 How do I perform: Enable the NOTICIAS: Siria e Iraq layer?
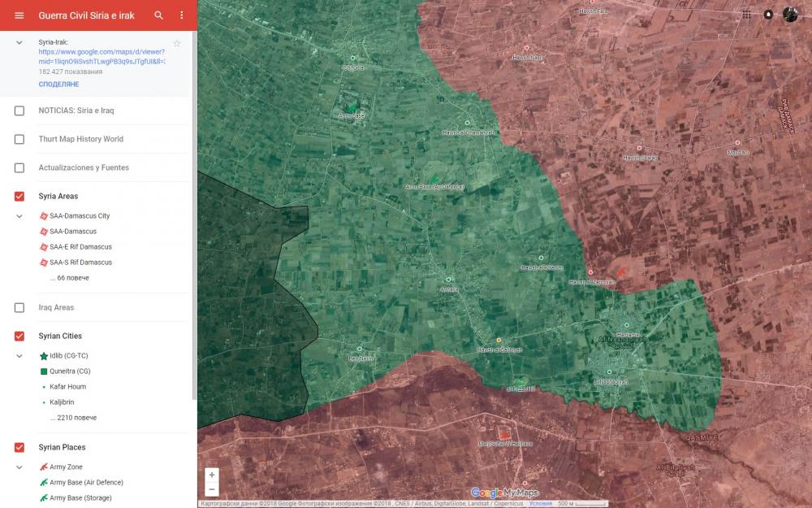click(19, 111)
